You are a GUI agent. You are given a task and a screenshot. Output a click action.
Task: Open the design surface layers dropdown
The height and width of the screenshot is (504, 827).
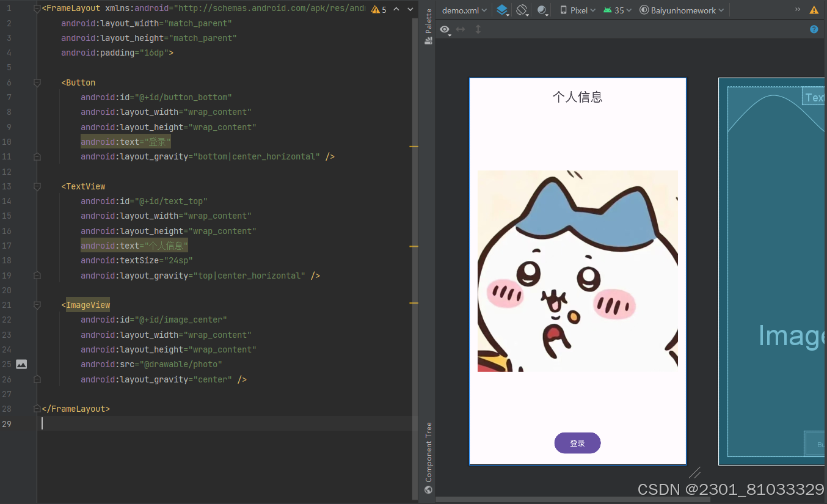(x=503, y=10)
